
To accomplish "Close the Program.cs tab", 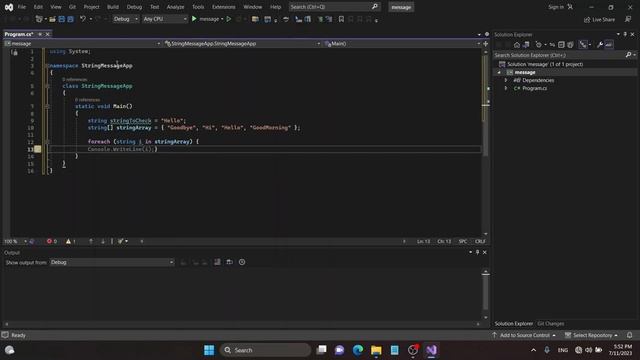I will (47, 34).
